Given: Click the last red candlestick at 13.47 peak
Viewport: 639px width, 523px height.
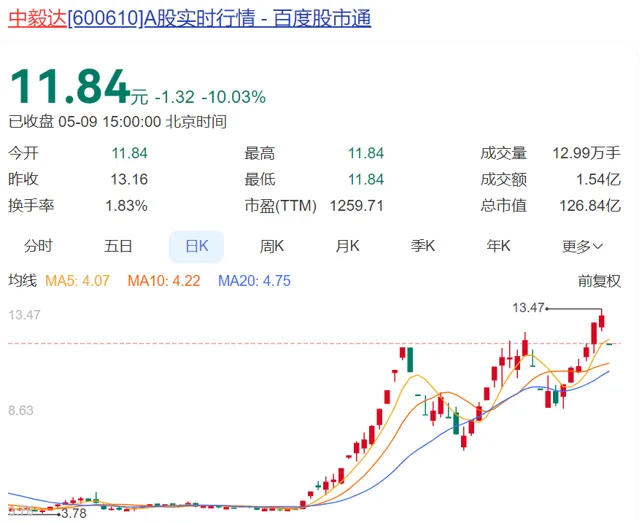Looking at the screenshot, I should 602,319.
